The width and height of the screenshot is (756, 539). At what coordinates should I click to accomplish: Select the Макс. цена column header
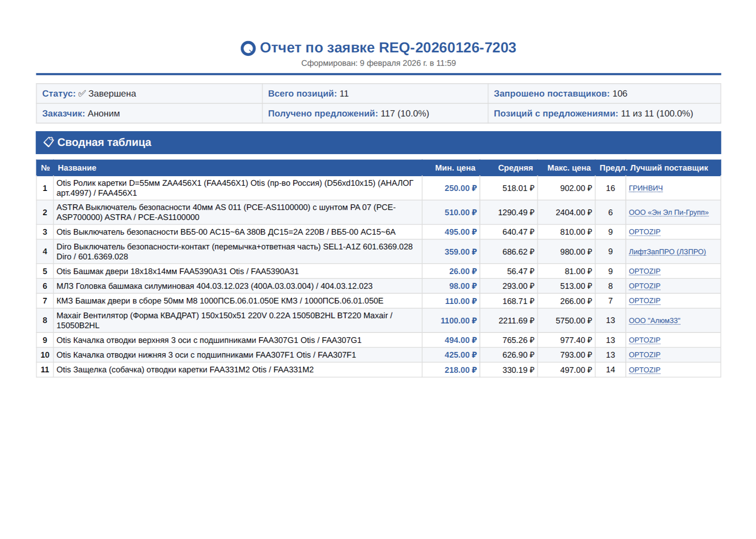point(568,168)
